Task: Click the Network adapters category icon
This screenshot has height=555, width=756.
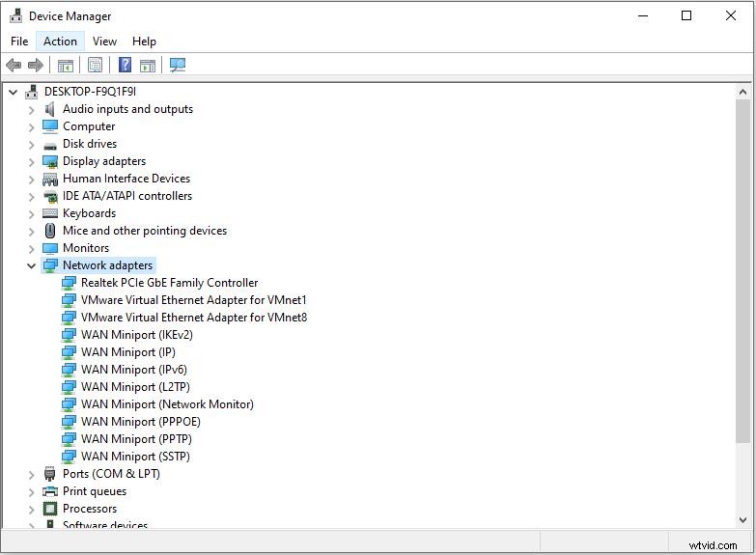Action: (x=50, y=265)
